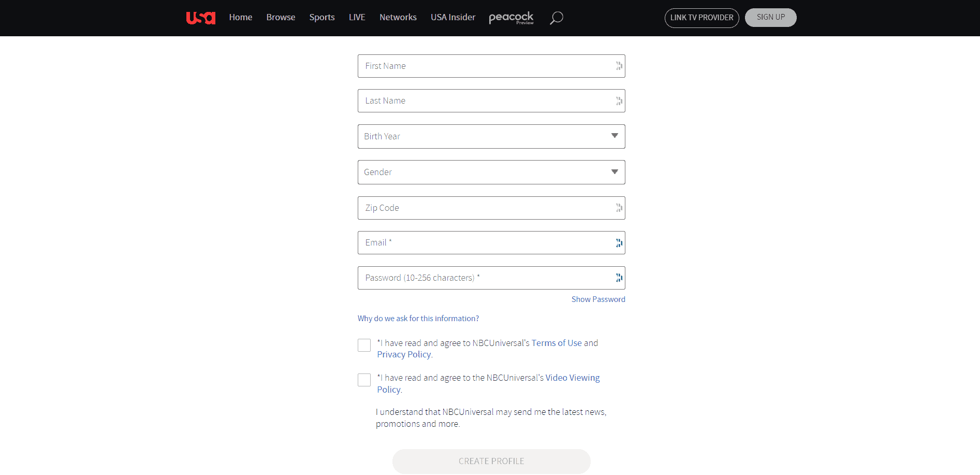980x475 pixels.
Task: Click autofill icon in First Name field
Action: [x=619, y=66]
